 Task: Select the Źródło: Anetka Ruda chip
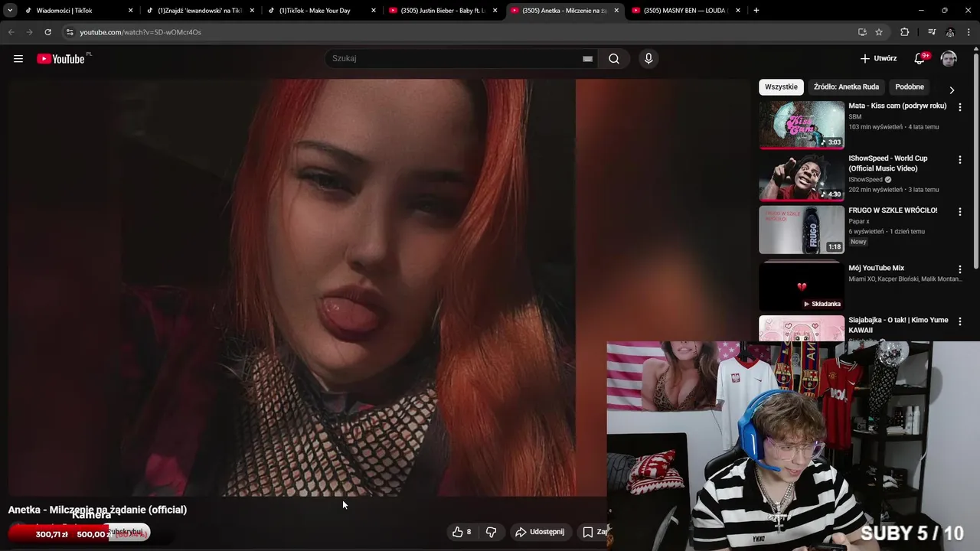point(846,87)
